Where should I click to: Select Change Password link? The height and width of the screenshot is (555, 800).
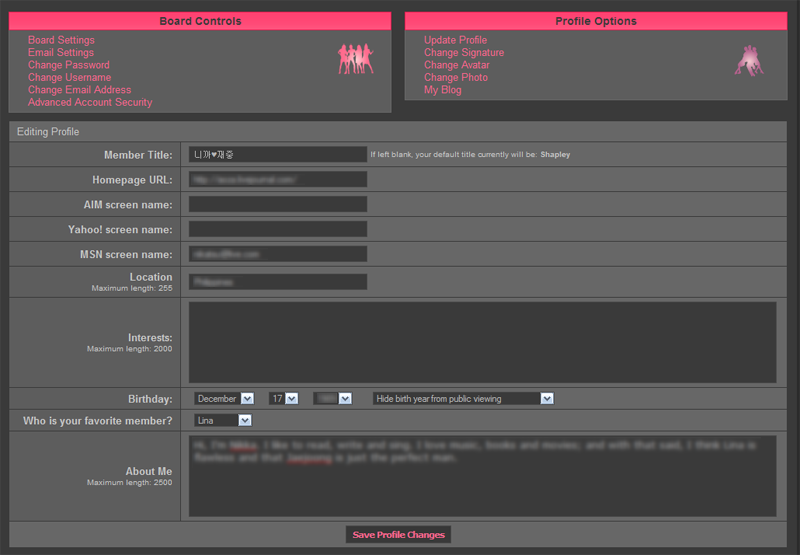pyautogui.click(x=69, y=65)
